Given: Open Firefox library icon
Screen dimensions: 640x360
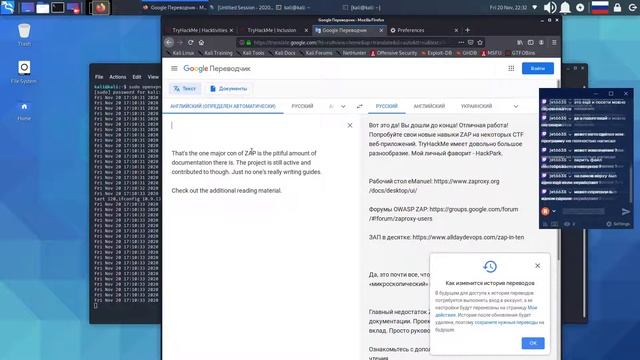Looking at the screenshot, I should (520, 42).
